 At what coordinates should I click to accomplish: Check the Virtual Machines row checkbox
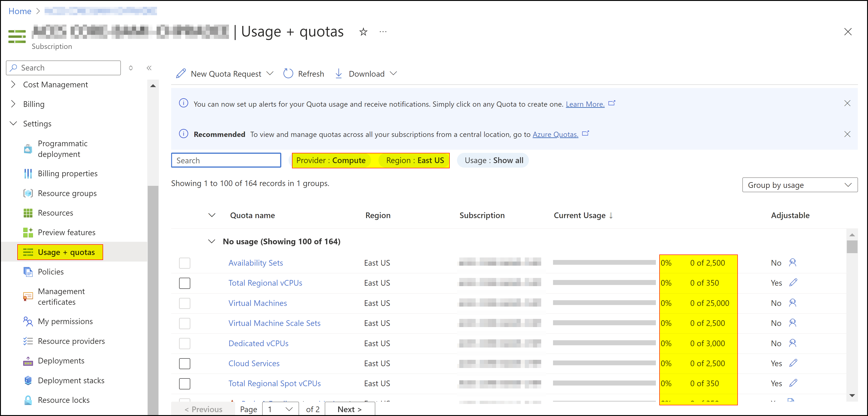pos(185,303)
